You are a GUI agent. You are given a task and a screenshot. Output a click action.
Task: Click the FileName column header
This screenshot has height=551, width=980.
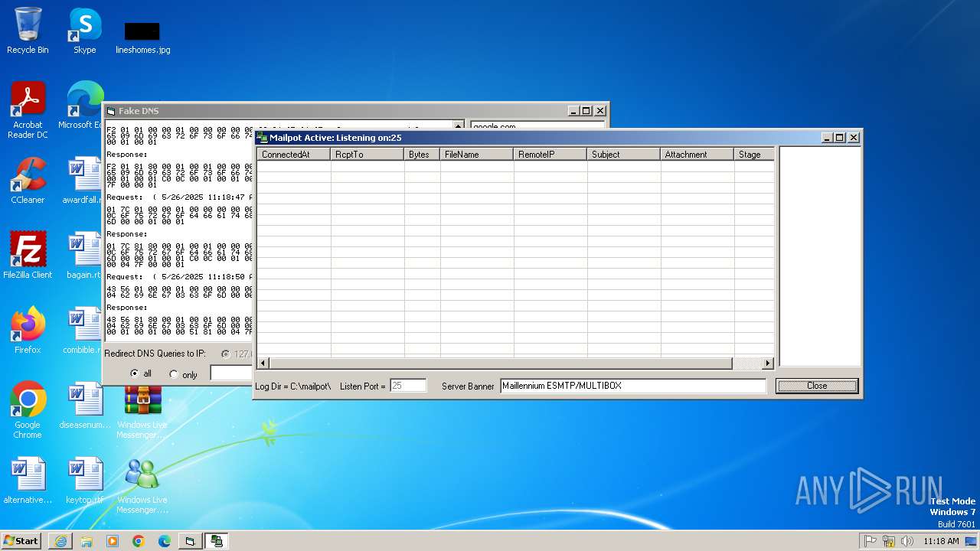(477, 154)
